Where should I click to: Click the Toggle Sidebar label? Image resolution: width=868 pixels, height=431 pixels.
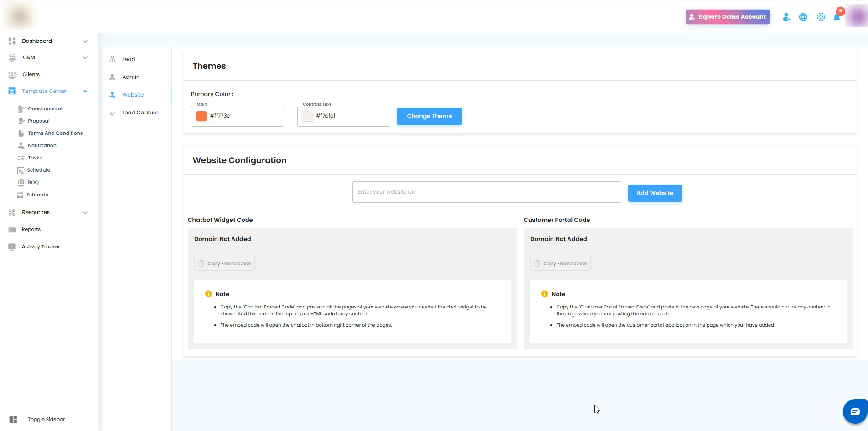click(46, 420)
